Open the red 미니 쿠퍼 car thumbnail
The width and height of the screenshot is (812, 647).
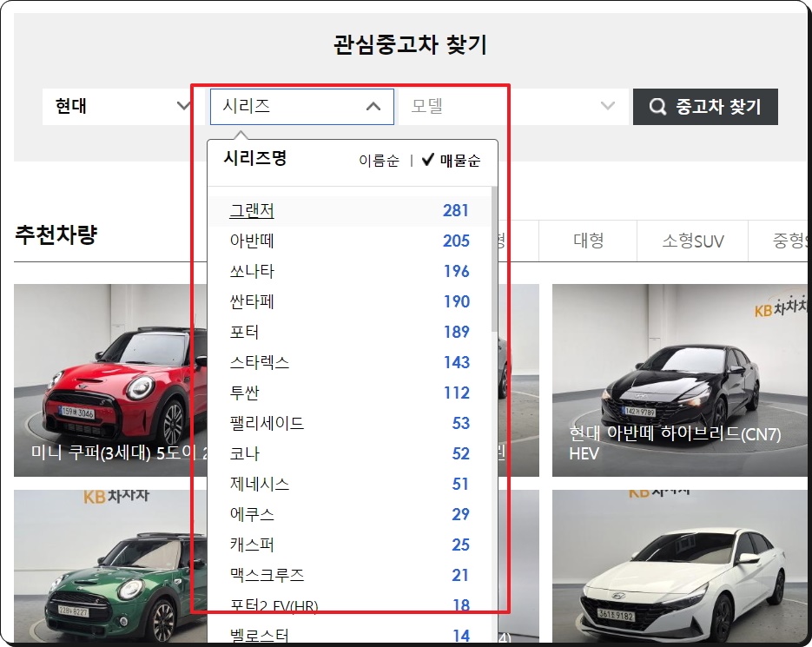click(x=110, y=380)
